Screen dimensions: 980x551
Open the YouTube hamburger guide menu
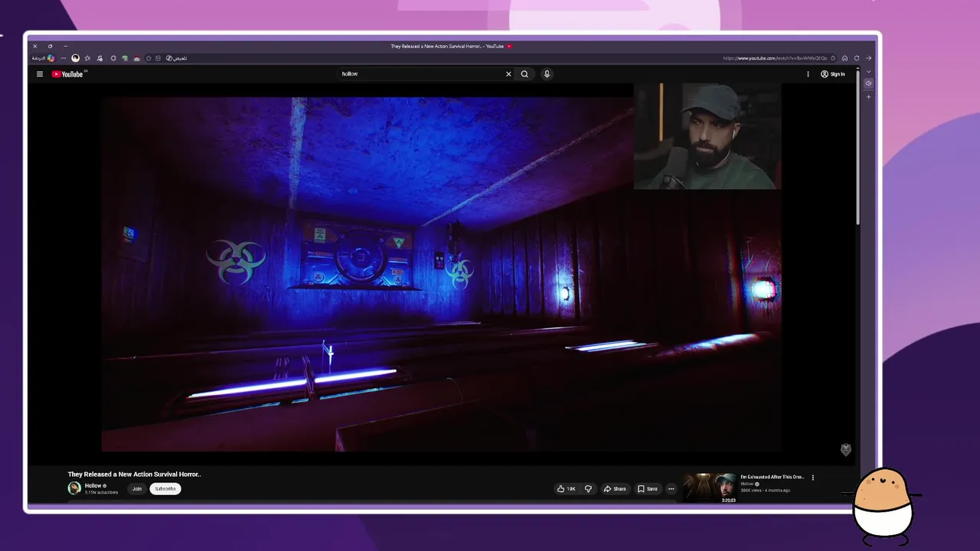40,74
